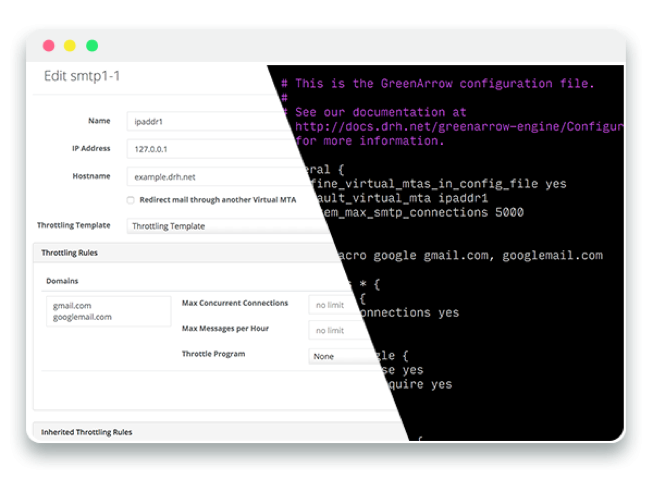Viewport: 652px width, 479px height.
Task: Open the Throttle Program dropdown showing None
Action: coord(342,356)
